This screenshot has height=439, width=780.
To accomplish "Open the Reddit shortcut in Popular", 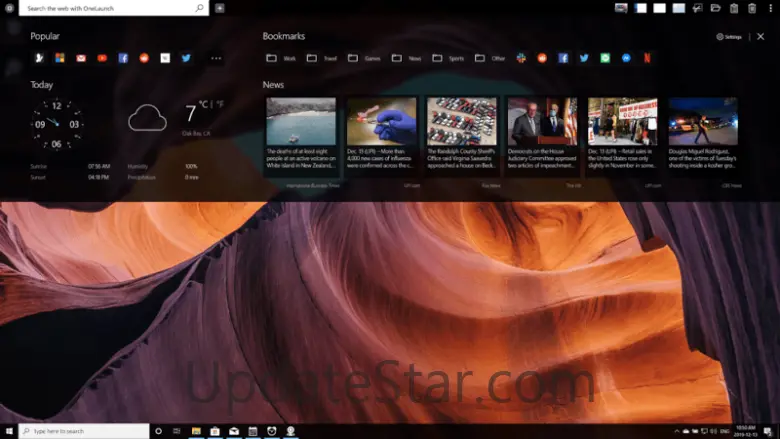I will click(144, 58).
